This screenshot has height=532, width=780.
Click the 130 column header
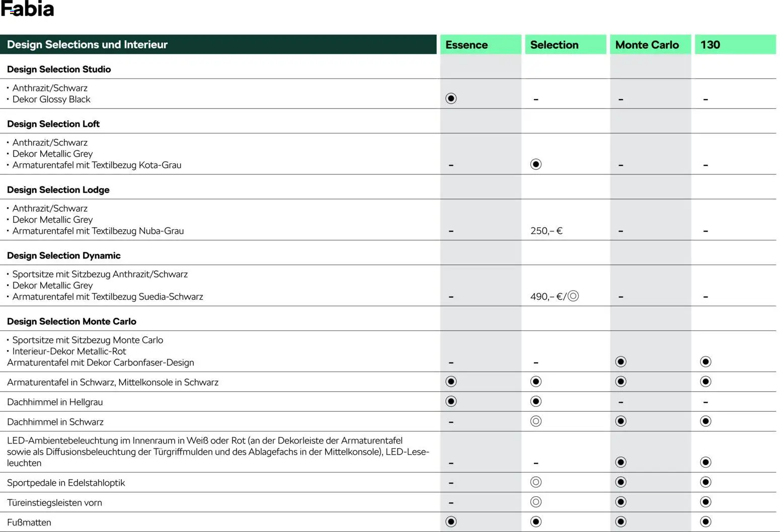(x=710, y=45)
